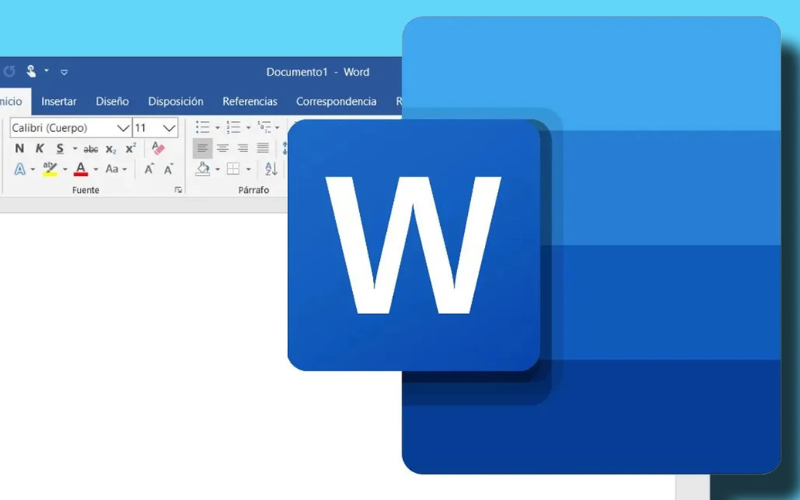
Task: Click the Párrafo group label
Action: coord(254,190)
